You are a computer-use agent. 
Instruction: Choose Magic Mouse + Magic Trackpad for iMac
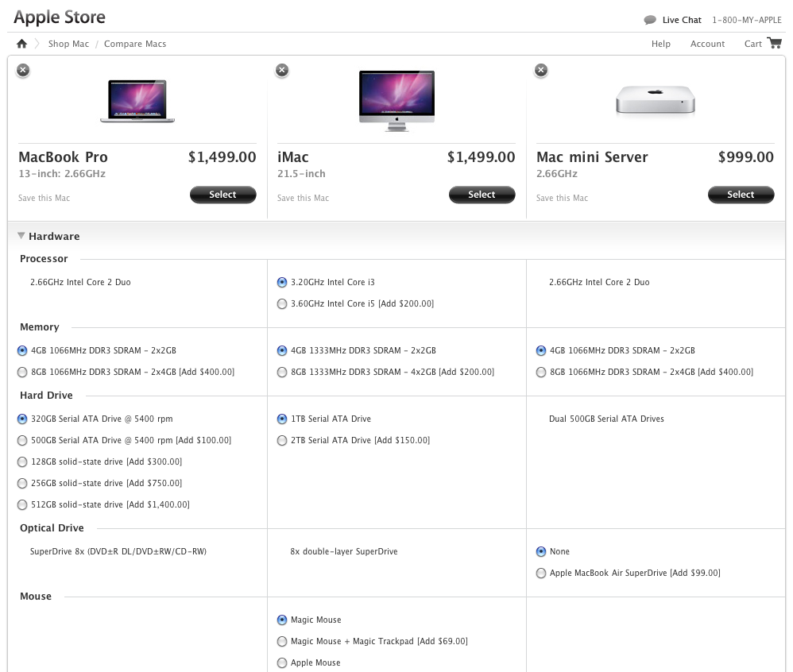pos(282,641)
